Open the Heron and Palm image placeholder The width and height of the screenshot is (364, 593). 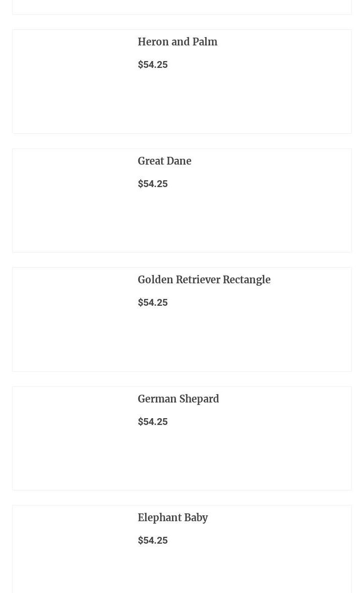coord(71,82)
